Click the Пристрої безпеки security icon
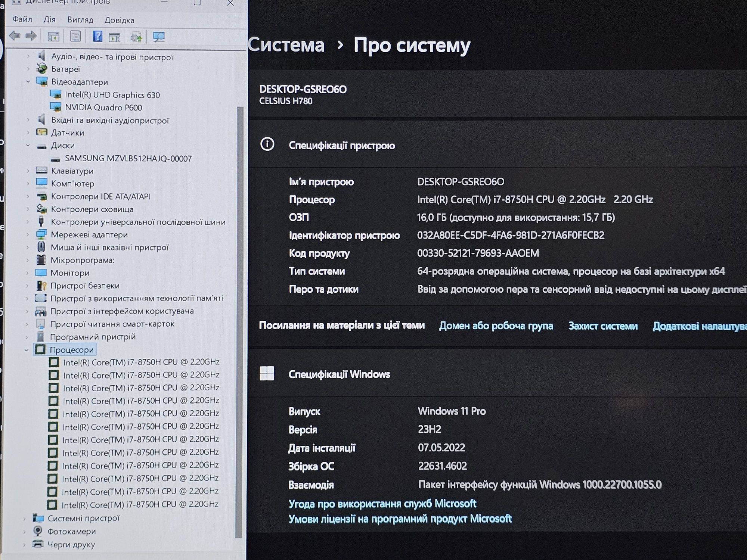747x560 pixels. coord(41,285)
